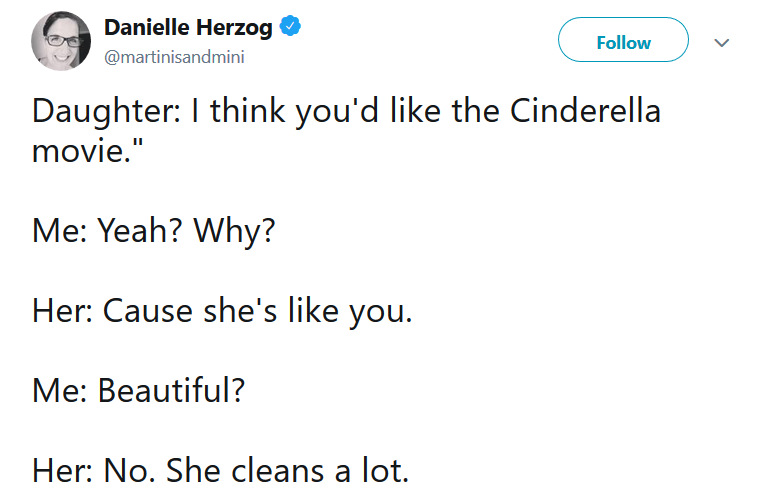Click the word "Cause" in the tweet
Image resolution: width=779 pixels, height=498 pixels.
coord(148,311)
